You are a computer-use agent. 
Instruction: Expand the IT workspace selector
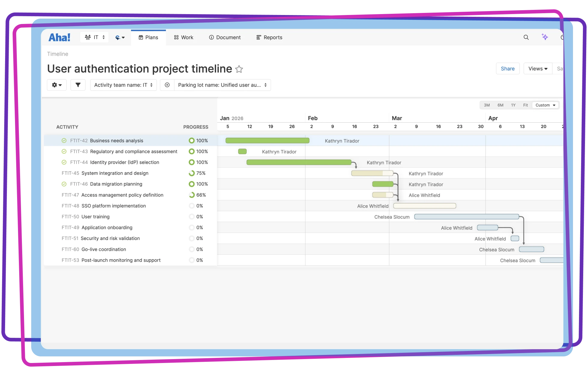click(x=94, y=37)
